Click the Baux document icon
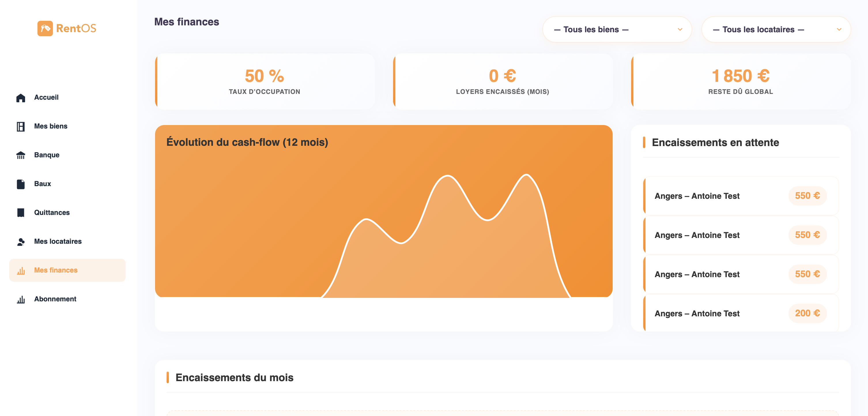This screenshot has width=868, height=416. (20, 184)
